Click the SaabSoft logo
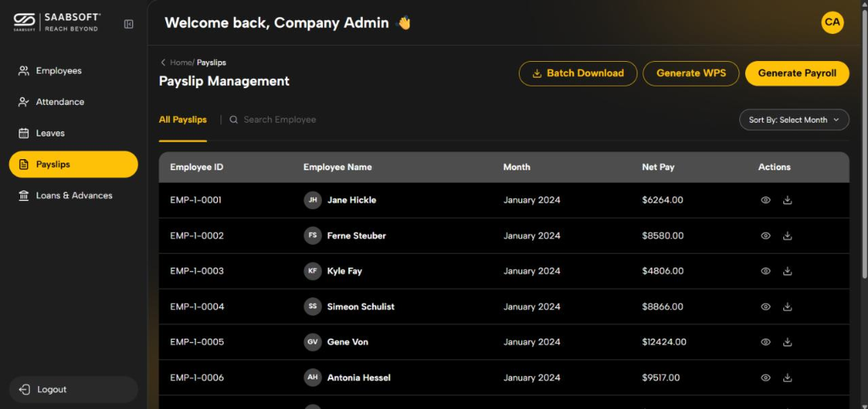This screenshot has height=409, width=868. [57, 23]
